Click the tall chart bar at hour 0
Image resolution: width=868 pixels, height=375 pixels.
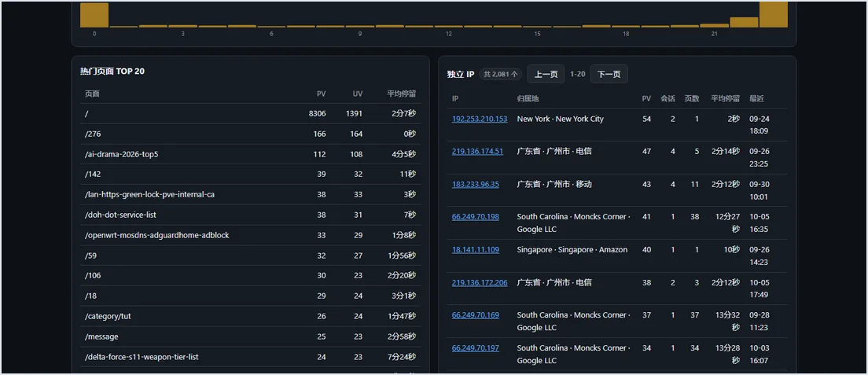point(94,15)
